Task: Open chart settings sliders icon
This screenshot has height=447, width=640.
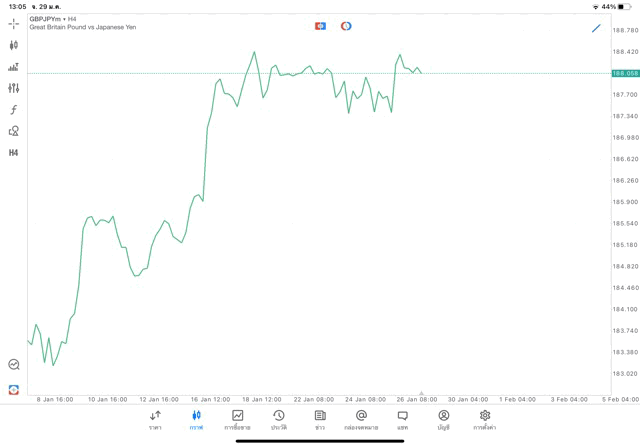Action: pyautogui.click(x=14, y=88)
